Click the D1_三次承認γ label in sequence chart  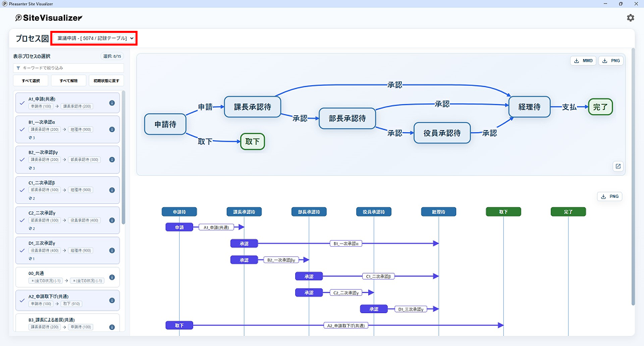tap(411, 309)
